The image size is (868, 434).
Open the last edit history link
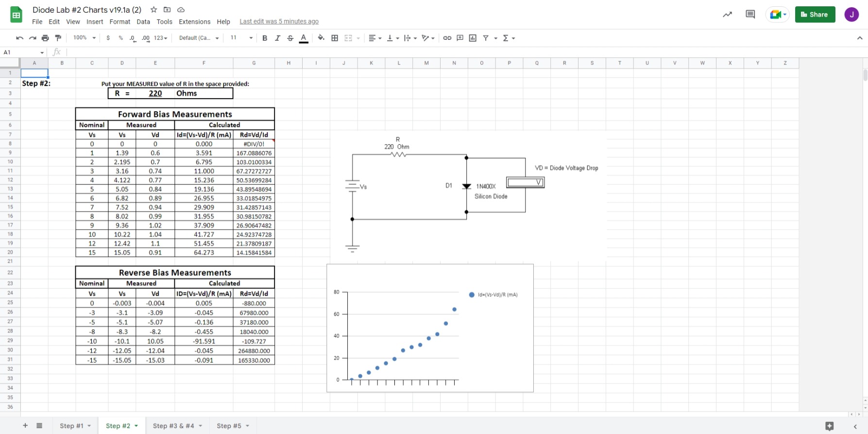(279, 21)
